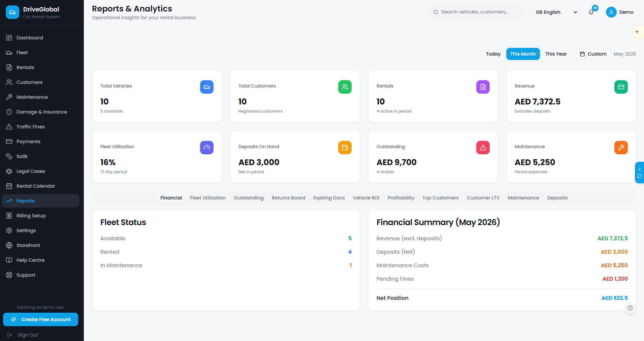Select the This Year period filter
Screen dimensions: 644x341
pyautogui.click(x=556, y=54)
